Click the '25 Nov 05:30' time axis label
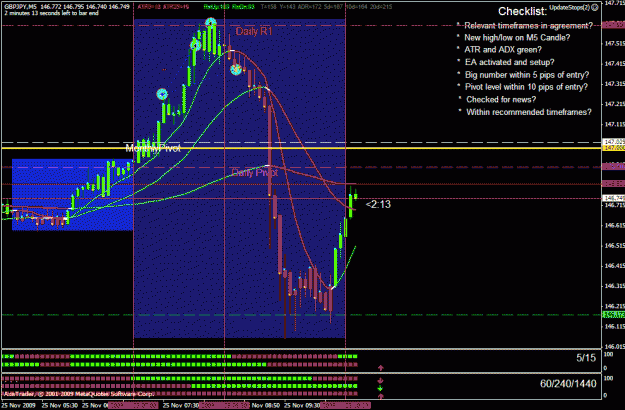The width and height of the screenshot is (625, 410). pyautogui.click(x=60, y=406)
